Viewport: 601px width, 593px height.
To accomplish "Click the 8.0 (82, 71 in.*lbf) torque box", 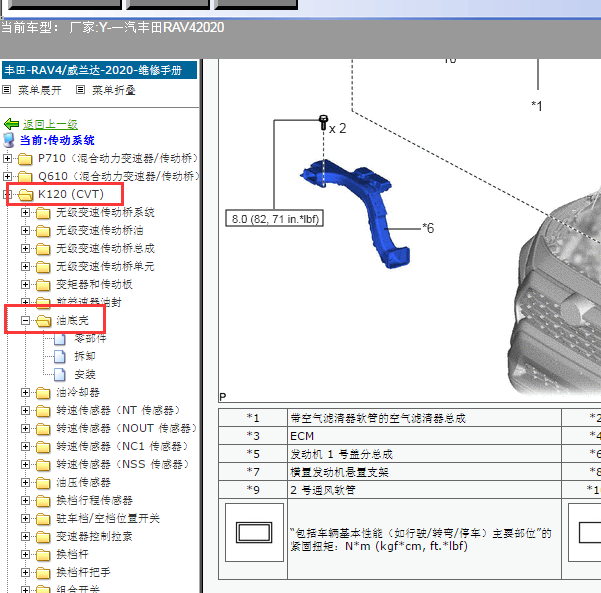I will 274,218.
